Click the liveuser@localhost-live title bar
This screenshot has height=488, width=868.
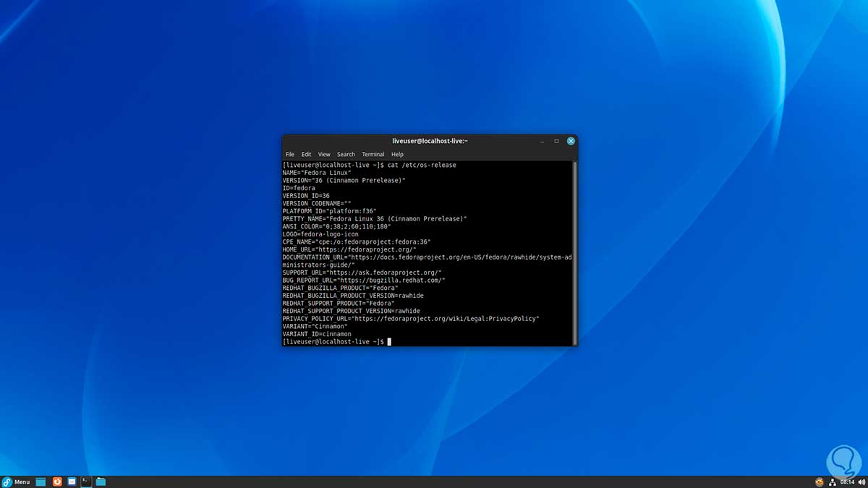[430, 140]
